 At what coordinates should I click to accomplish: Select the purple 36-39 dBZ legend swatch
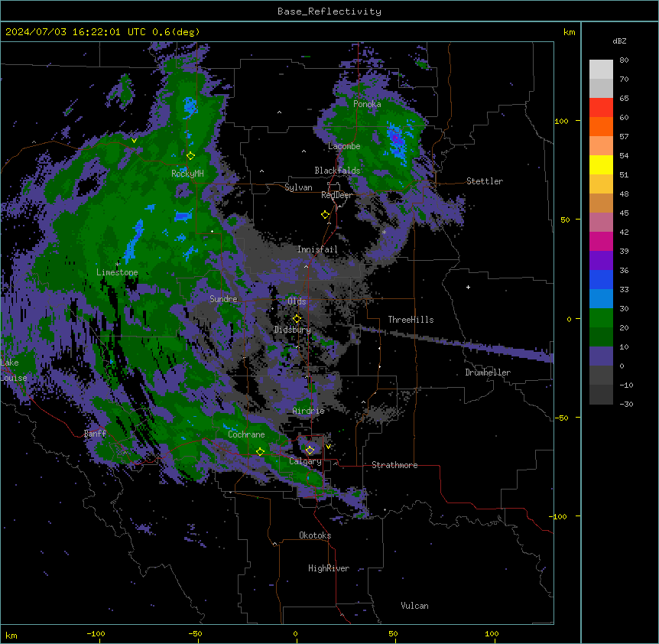(601, 260)
